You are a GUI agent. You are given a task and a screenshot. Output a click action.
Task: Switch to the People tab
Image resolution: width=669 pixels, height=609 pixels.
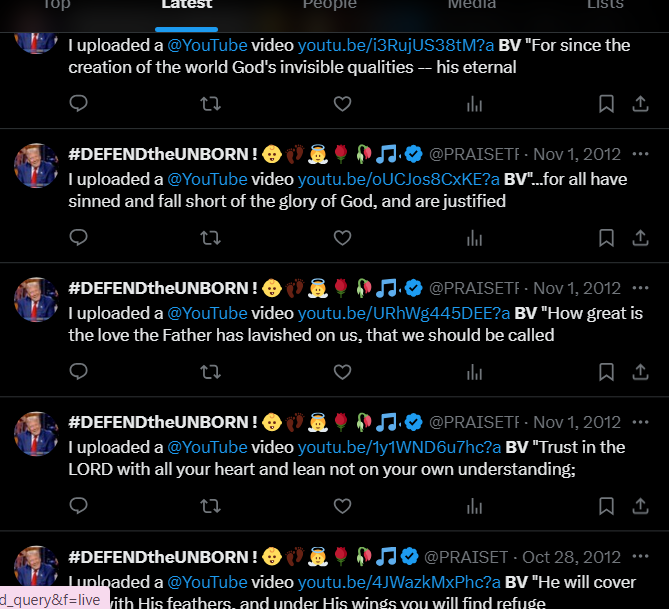coord(329,4)
